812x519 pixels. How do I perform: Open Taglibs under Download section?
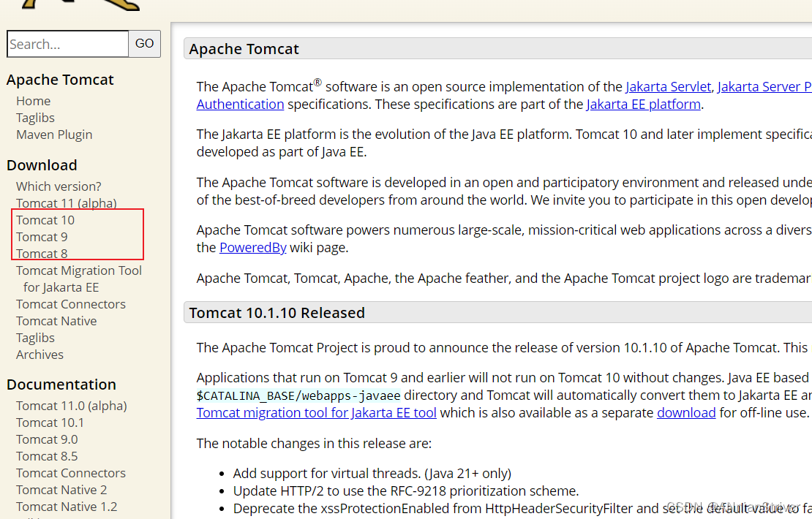[x=35, y=338]
